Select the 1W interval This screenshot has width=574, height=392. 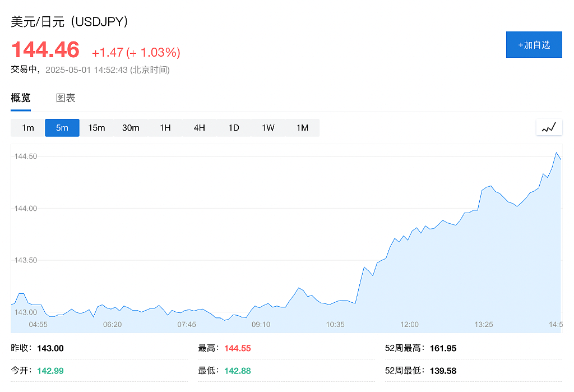[x=268, y=127]
